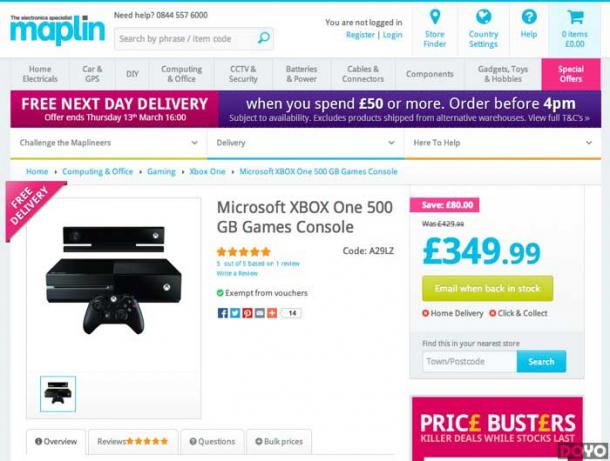The width and height of the screenshot is (610, 461).
Task: Open Country Settings globe icon
Action: coord(484,17)
